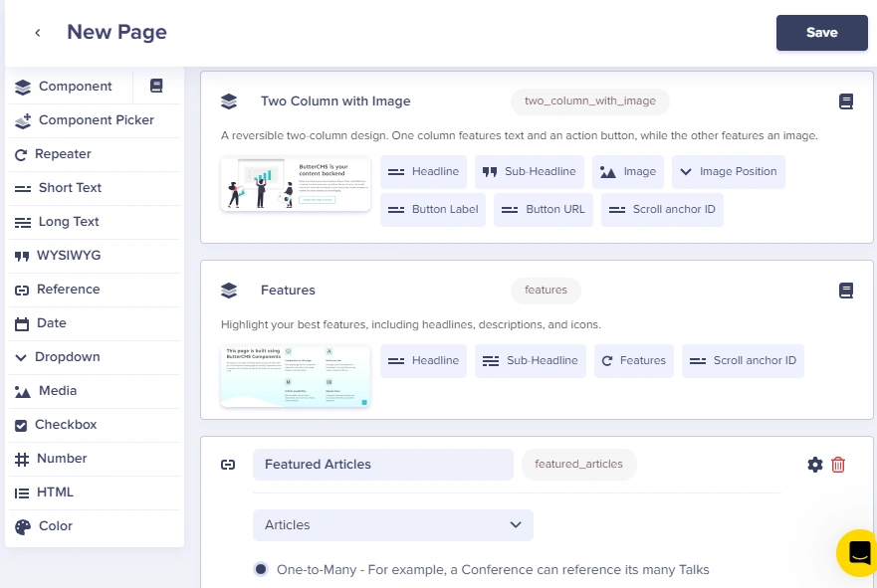This screenshot has height=588, width=877.
Task: Go back using the left arrow icon
Action: tap(38, 33)
